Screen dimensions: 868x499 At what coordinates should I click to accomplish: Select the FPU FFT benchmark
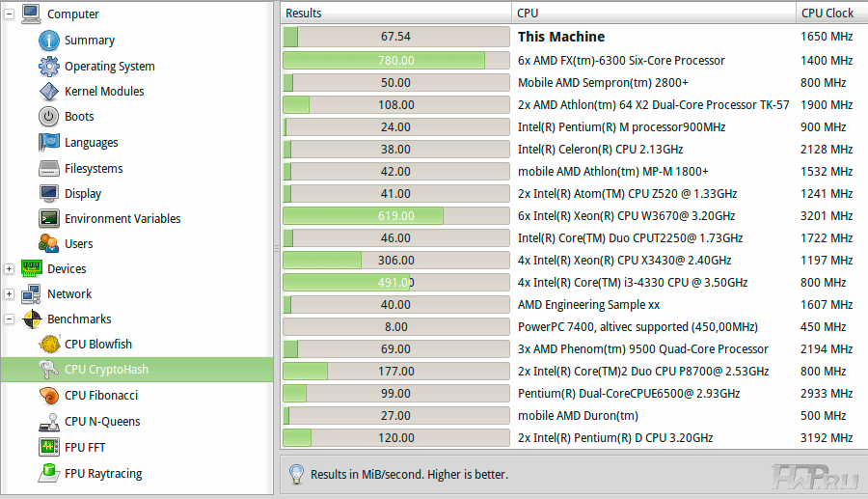(85, 448)
